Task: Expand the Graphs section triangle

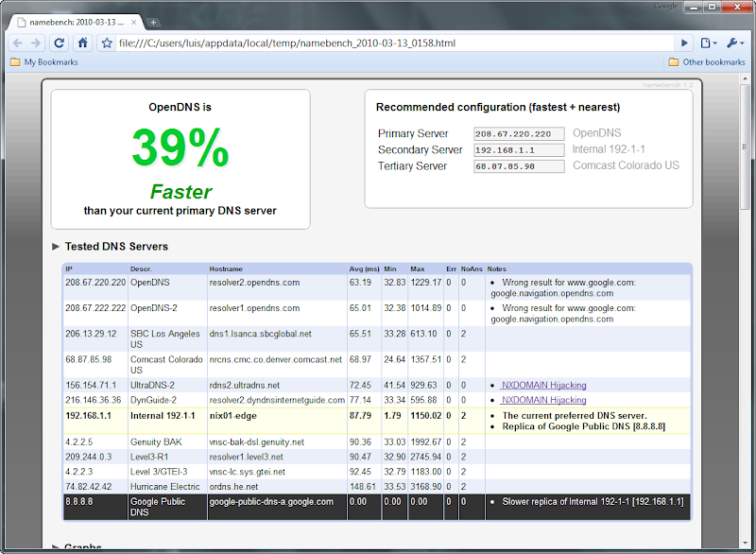Action: pos(56,547)
